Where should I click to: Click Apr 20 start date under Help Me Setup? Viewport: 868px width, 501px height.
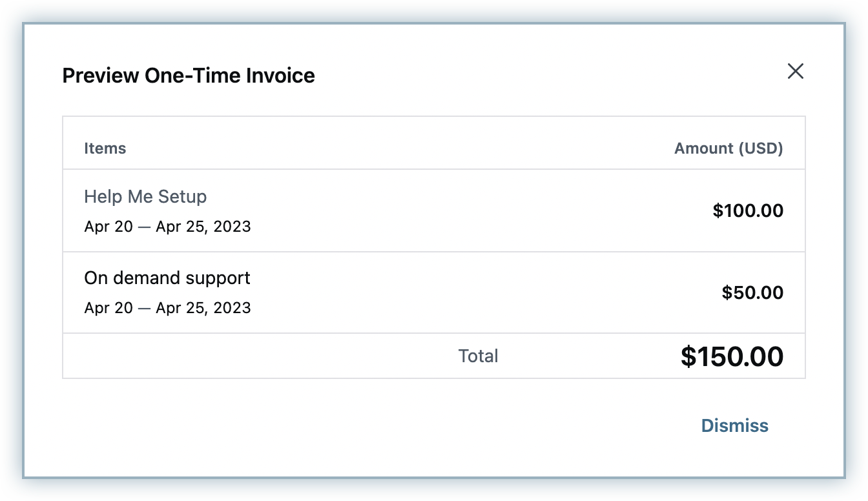[108, 227]
